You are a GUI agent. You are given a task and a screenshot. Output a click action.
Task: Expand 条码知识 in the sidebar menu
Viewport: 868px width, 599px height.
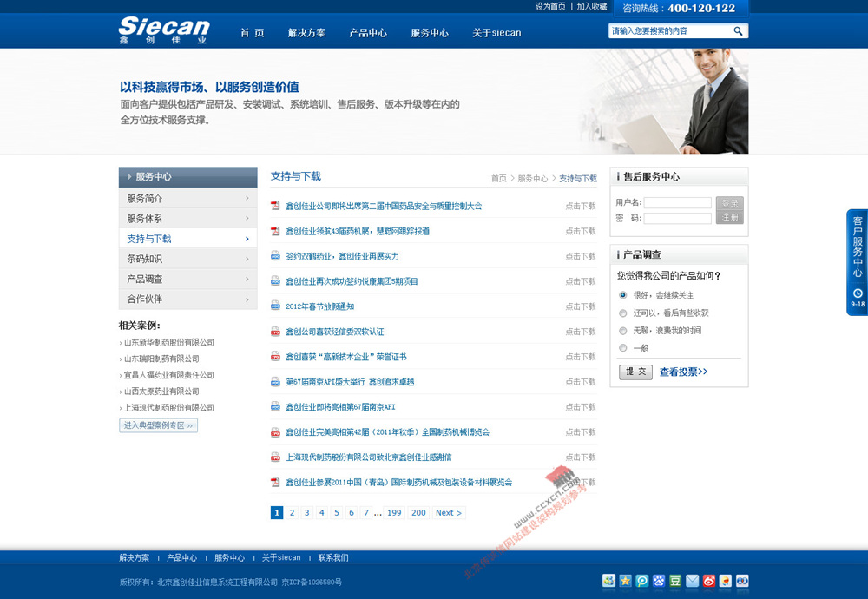pos(187,259)
